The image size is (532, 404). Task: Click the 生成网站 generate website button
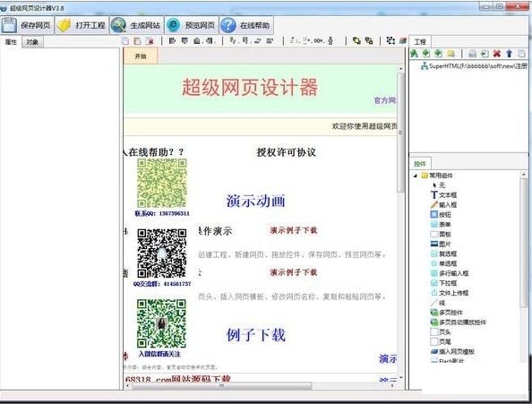[137, 25]
